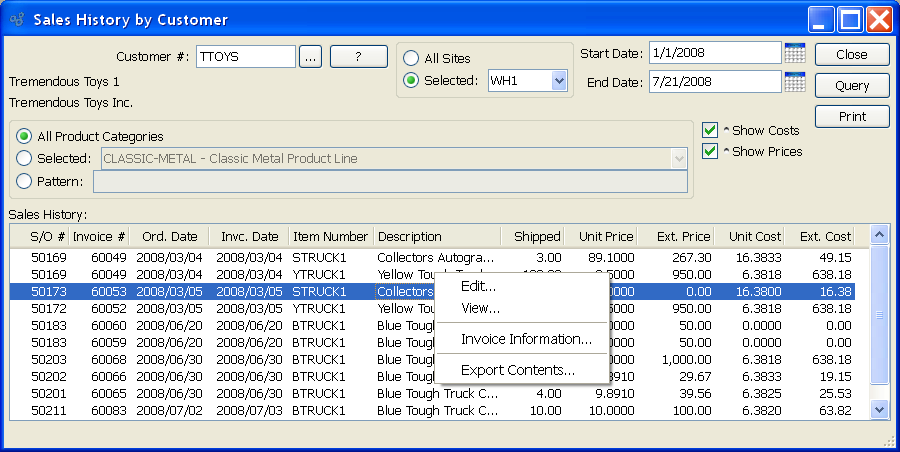Click the vertical scrollbar thumb in Sales History
Viewport: 900px width, 452px height.
click(x=879, y=315)
